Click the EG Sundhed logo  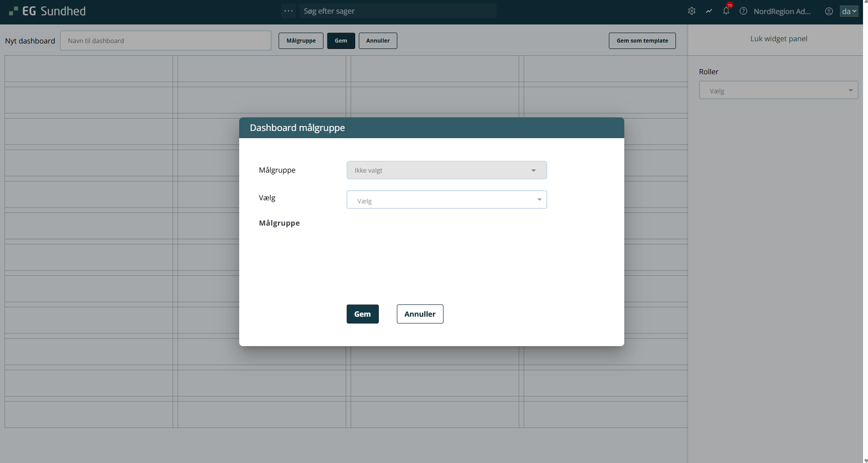tap(48, 11)
